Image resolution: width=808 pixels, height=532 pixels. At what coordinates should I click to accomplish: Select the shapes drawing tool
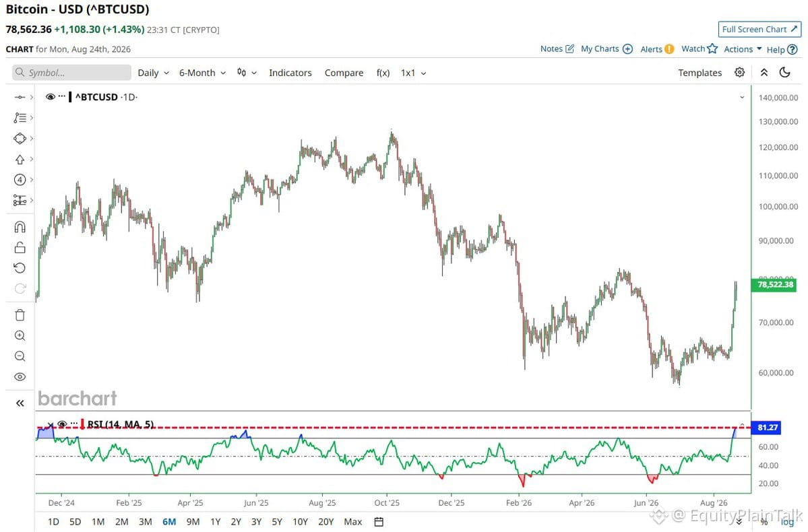(x=20, y=139)
